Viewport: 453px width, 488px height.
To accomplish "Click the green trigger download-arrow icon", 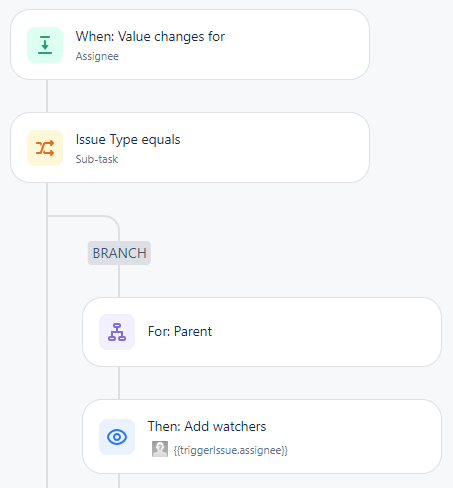I will [45, 45].
